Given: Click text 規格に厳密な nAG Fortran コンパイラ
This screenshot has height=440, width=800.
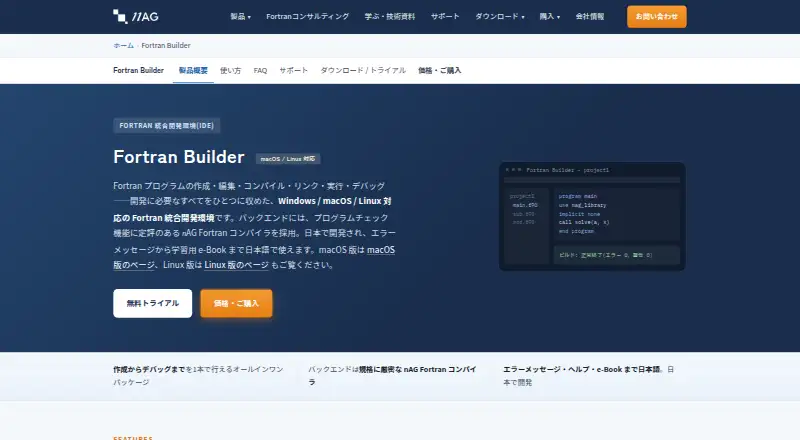Looking at the screenshot, I should tap(393, 375).
